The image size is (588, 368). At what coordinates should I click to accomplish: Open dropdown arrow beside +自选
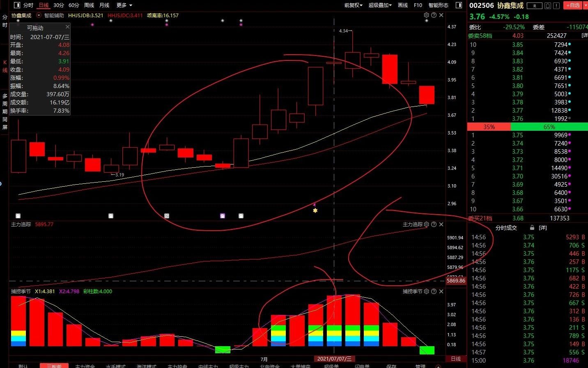586,5
